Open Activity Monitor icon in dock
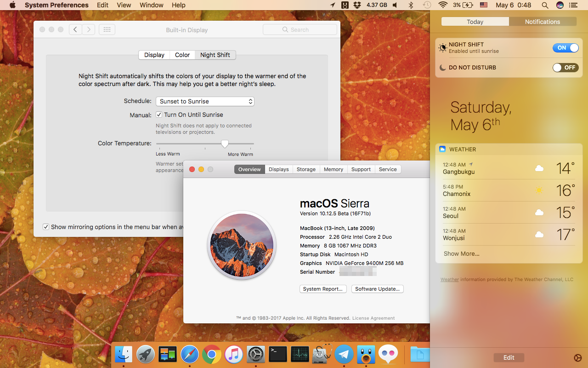This screenshot has height=368, width=588. click(x=300, y=354)
